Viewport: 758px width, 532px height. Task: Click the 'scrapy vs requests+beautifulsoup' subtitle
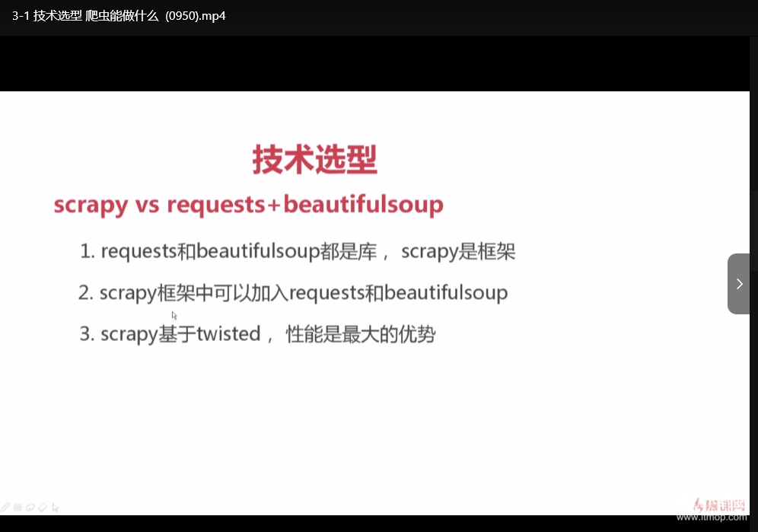coord(248,204)
